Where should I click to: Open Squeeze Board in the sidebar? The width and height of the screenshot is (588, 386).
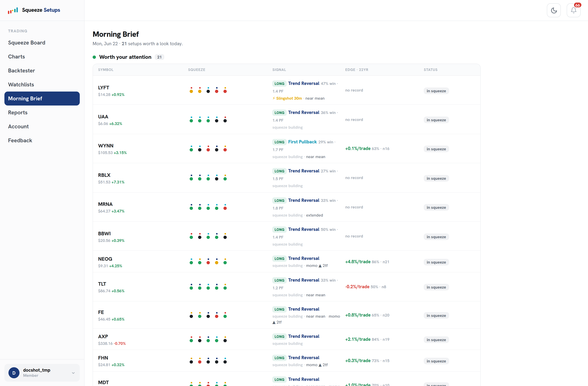pos(42,42)
